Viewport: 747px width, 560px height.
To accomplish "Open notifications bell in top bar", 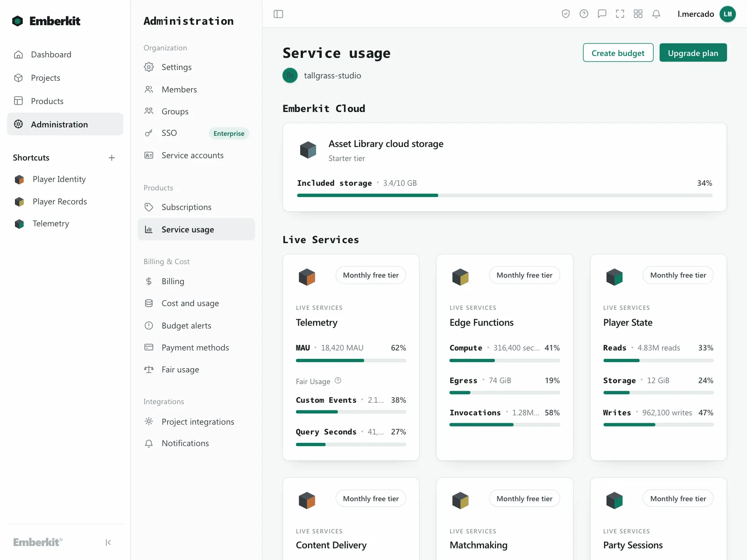I will point(656,14).
